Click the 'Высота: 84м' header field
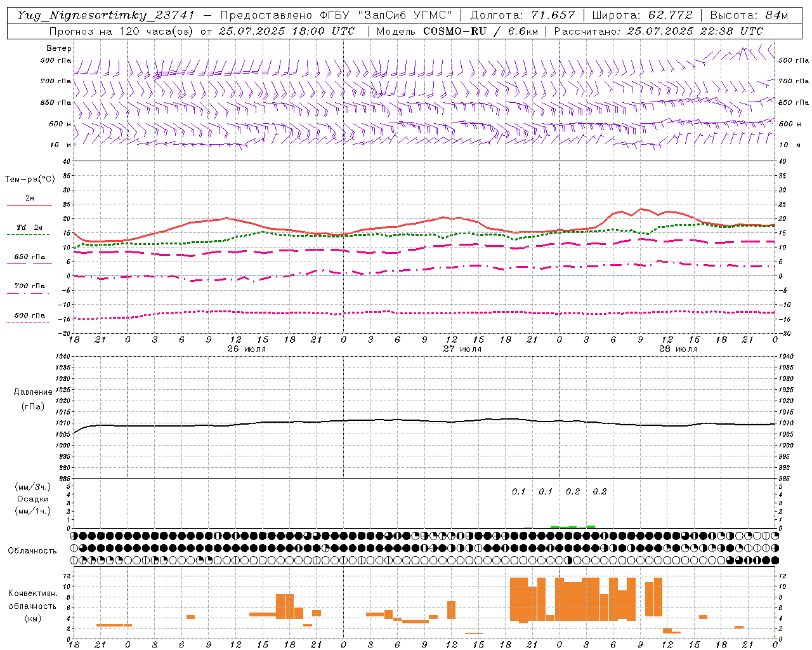 point(749,15)
